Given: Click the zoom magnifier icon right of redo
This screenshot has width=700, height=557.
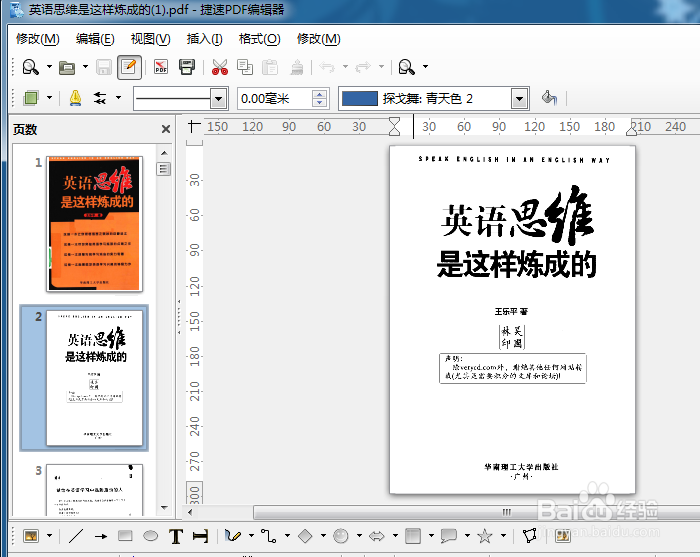Looking at the screenshot, I should tap(407, 67).
